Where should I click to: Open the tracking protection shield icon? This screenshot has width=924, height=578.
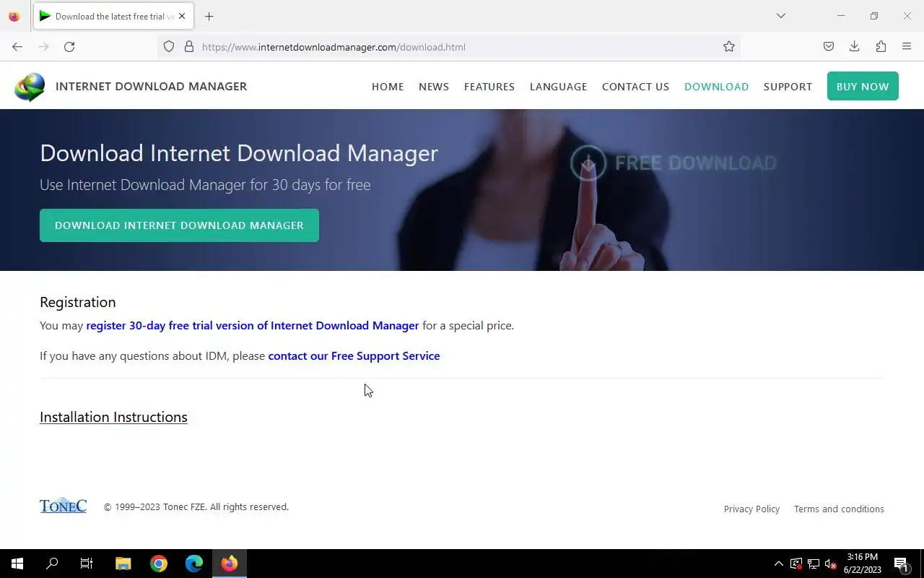169,47
